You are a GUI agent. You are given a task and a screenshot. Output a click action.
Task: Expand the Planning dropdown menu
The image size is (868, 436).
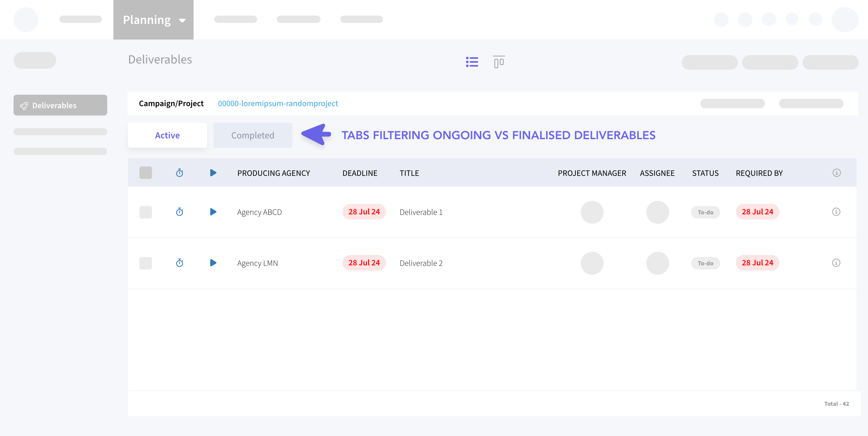[154, 20]
